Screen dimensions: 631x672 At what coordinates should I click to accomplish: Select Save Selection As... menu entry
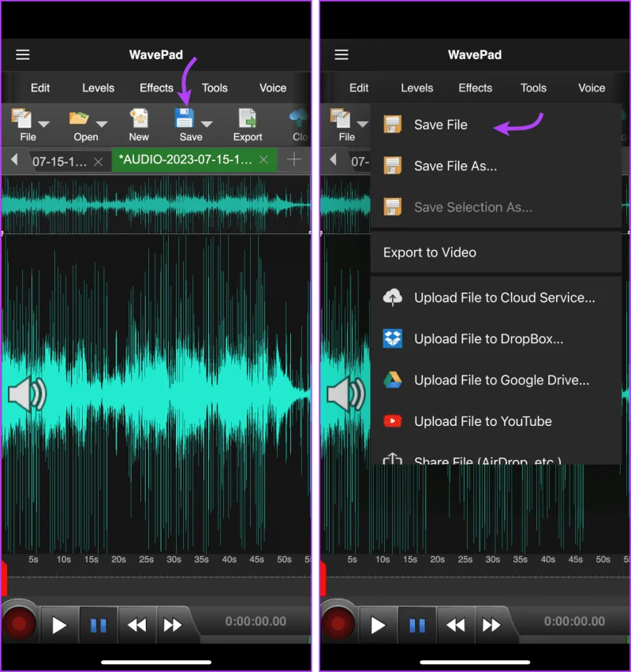coord(496,207)
